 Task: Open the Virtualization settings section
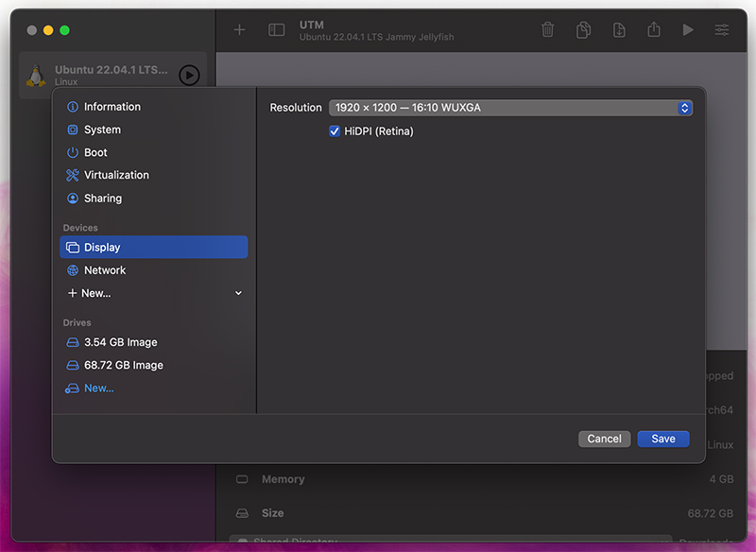point(154,175)
